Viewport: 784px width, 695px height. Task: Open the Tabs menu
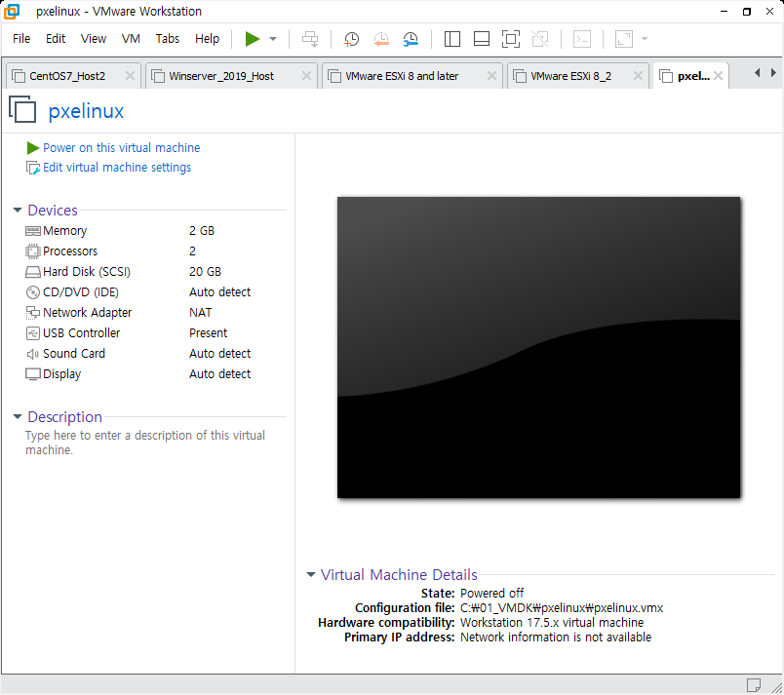click(167, 38)
